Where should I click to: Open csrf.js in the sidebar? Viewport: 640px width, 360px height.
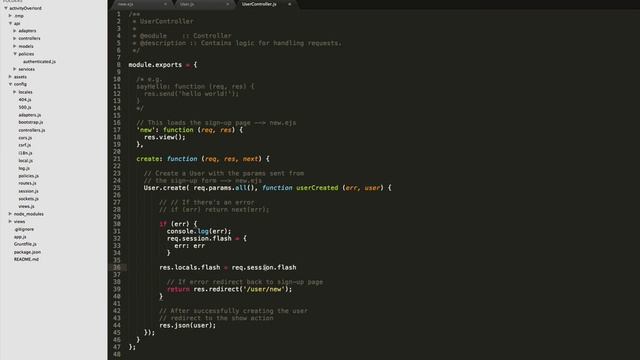point(24,145)
